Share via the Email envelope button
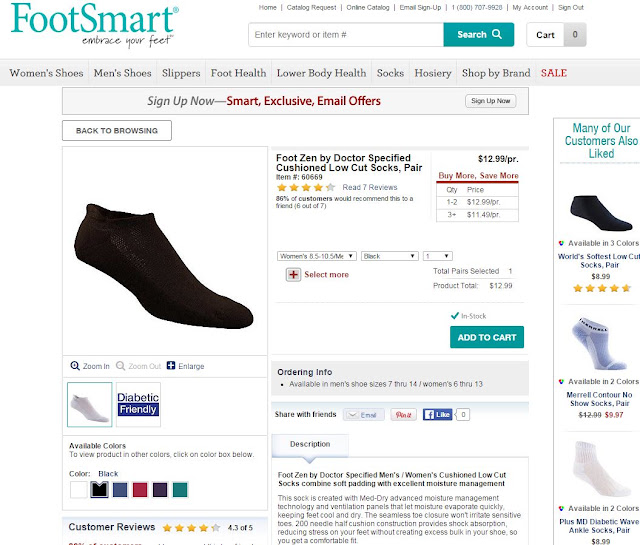 [363, 415]
